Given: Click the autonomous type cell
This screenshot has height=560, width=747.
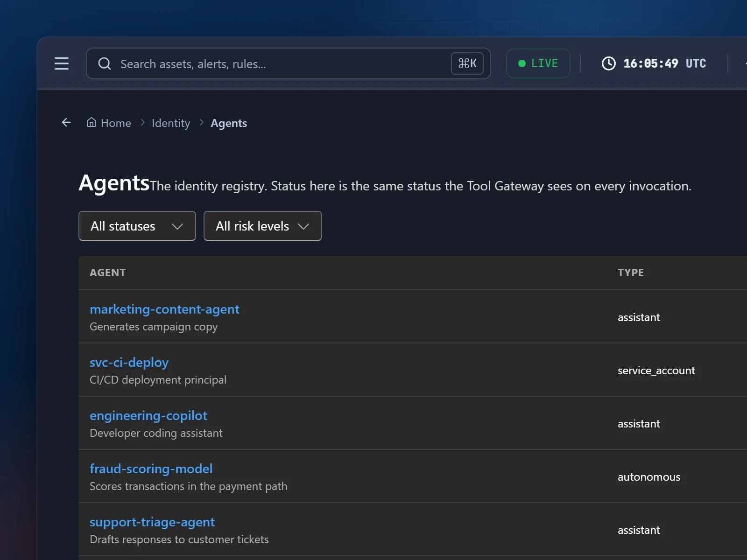Looking at the screenshot, I should (649, 477).
